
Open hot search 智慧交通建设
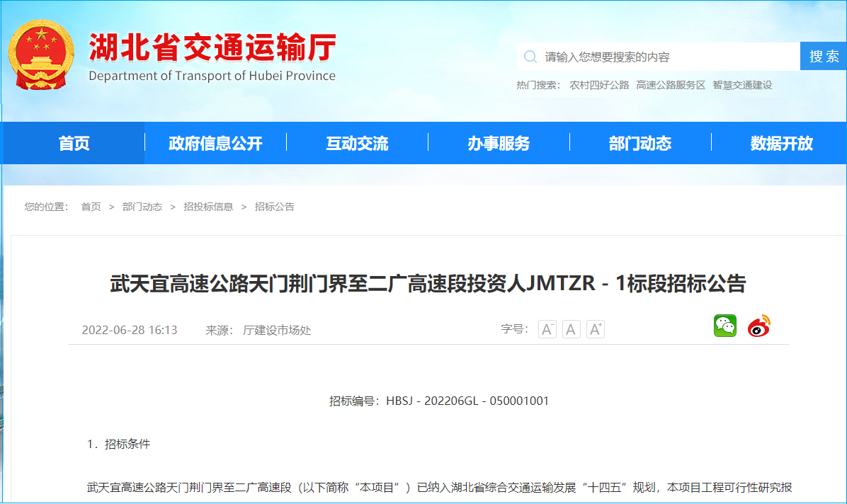[x=742, y=85]
